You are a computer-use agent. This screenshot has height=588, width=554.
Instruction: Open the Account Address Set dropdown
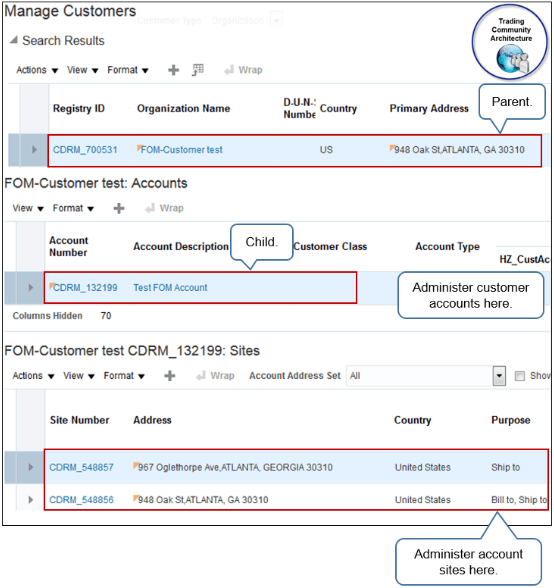pyautogui.click(x=499, y=376)
